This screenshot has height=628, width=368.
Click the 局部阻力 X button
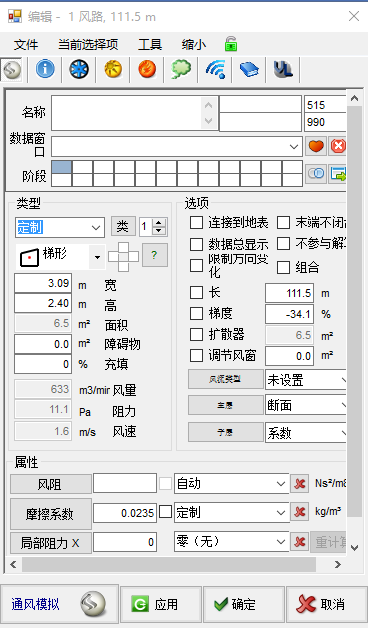50,543
